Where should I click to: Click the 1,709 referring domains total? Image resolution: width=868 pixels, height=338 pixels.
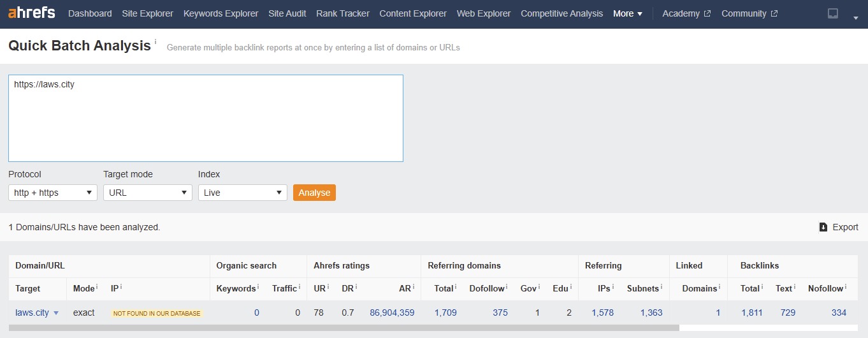pos(445,312)
